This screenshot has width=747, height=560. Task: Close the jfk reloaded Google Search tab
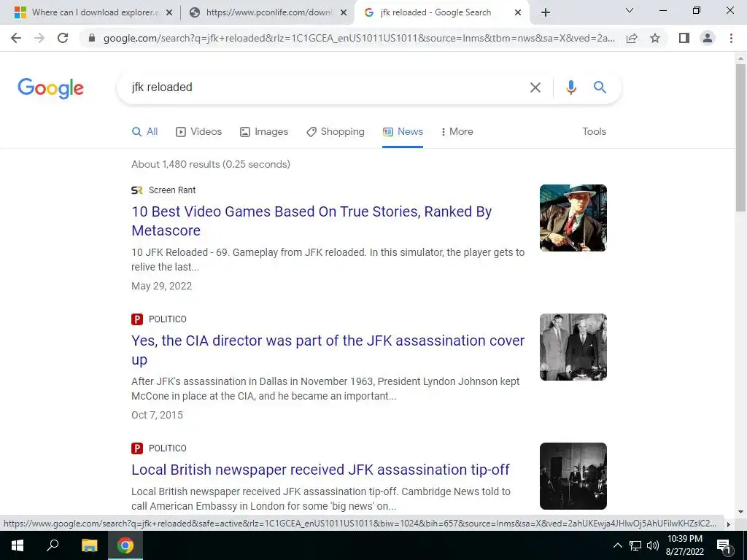tap(518, 13)
